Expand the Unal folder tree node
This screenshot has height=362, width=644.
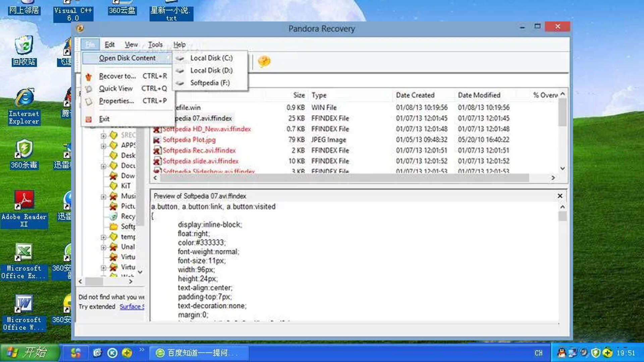(x=103, y=247)
